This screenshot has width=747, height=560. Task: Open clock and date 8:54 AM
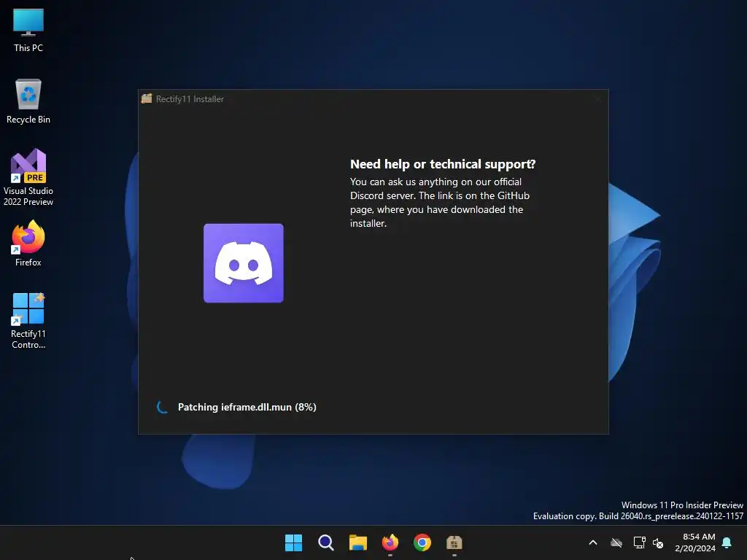click(695, 542)
